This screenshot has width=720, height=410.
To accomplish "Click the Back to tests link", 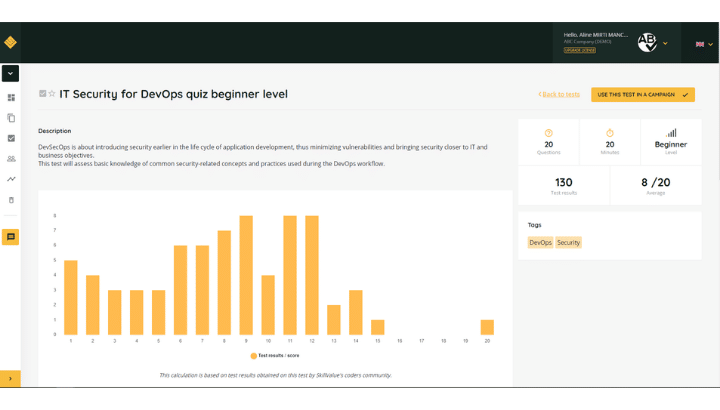I will coord(559,94).
